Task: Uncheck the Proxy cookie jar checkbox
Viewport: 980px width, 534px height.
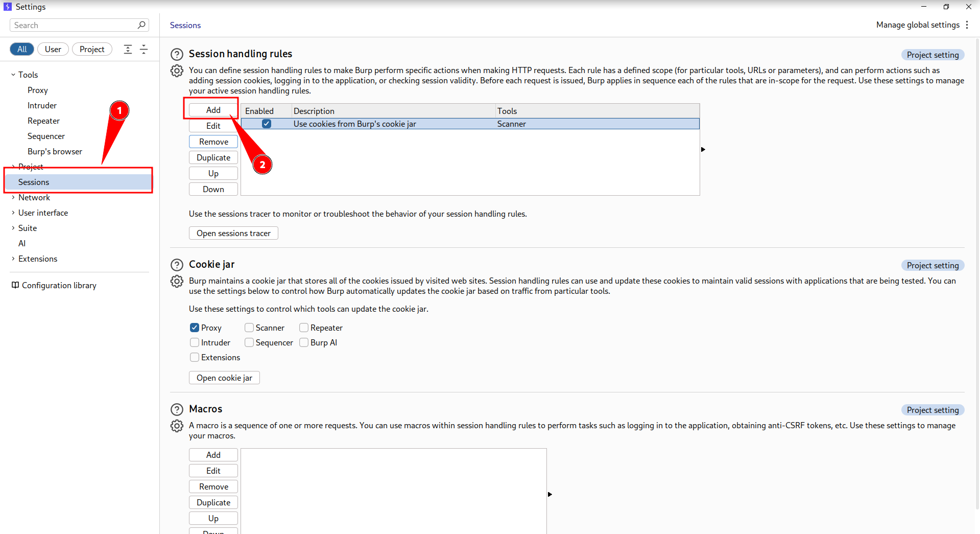Action: click(x=195, y=328)
